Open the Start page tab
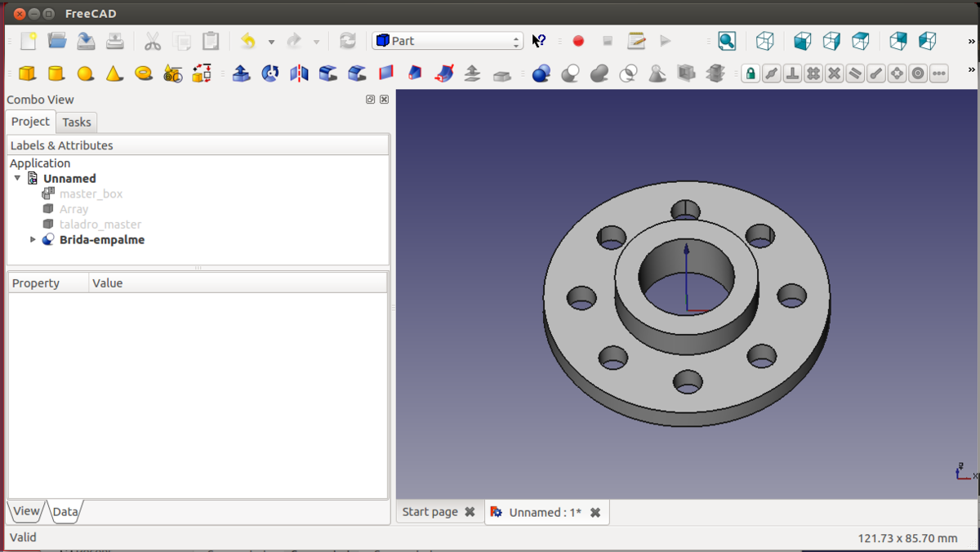Viewport: 980px width, 552px height. tap(430, 512)
